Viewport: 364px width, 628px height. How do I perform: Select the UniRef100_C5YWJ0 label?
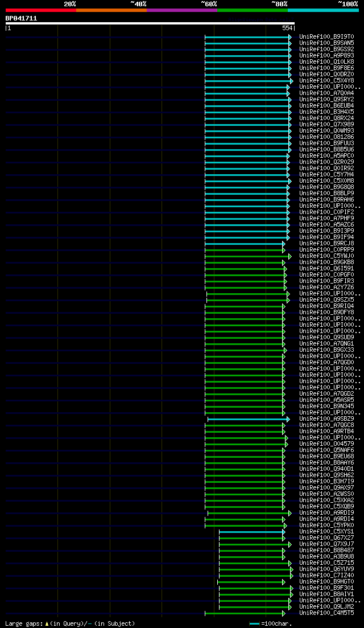pos(326,256)
